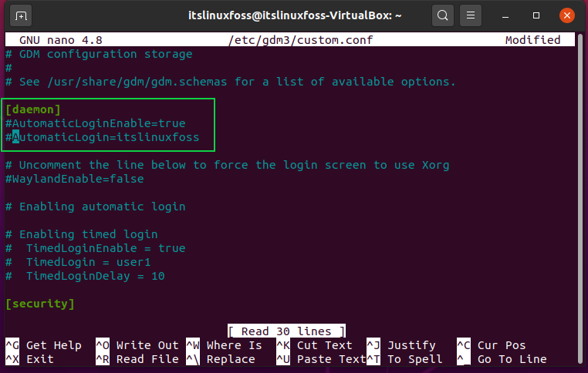This screenshot has height=373, width=588.
Task: Close the terminal window
Action: (x=566, y=15)
